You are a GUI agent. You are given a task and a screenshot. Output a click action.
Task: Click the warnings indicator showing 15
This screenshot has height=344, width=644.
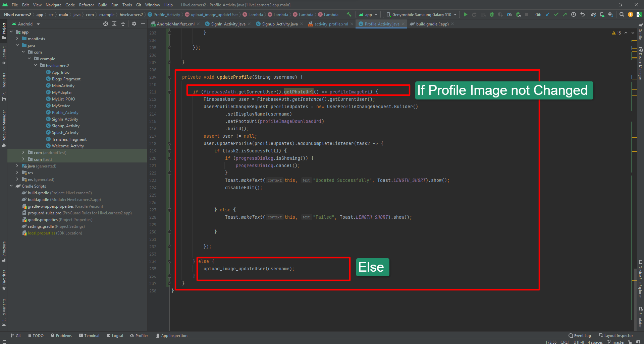click(x=616, y=33)
